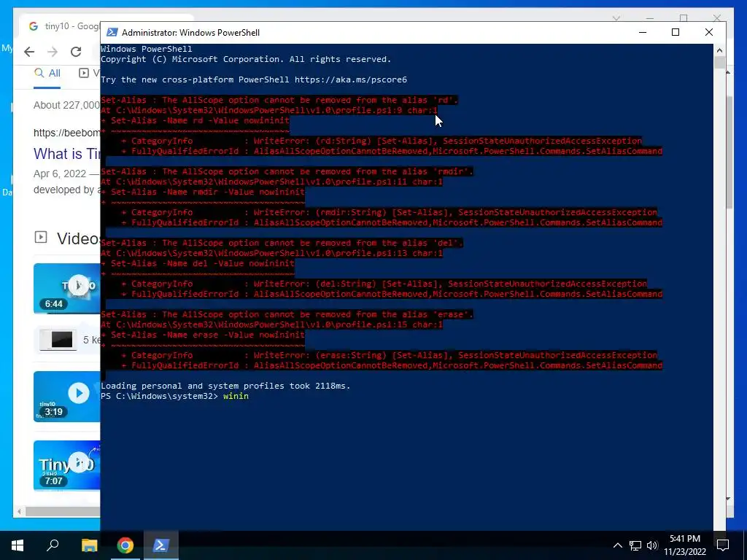747x560 pixels.
Task: Open the volume speaker tray icon
Action: point(652,545)
